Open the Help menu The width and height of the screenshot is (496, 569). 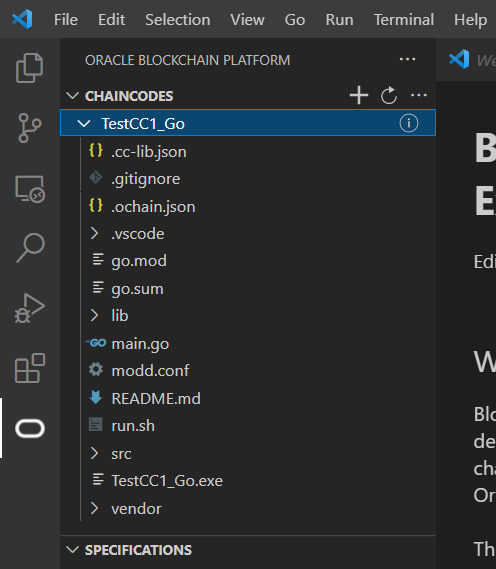point(471,20)
